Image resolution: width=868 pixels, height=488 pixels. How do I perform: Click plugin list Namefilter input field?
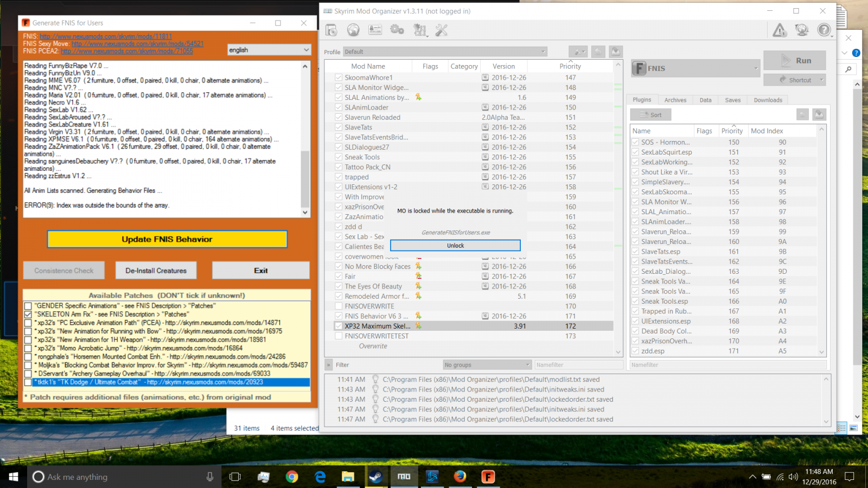(x=729, y=365)
